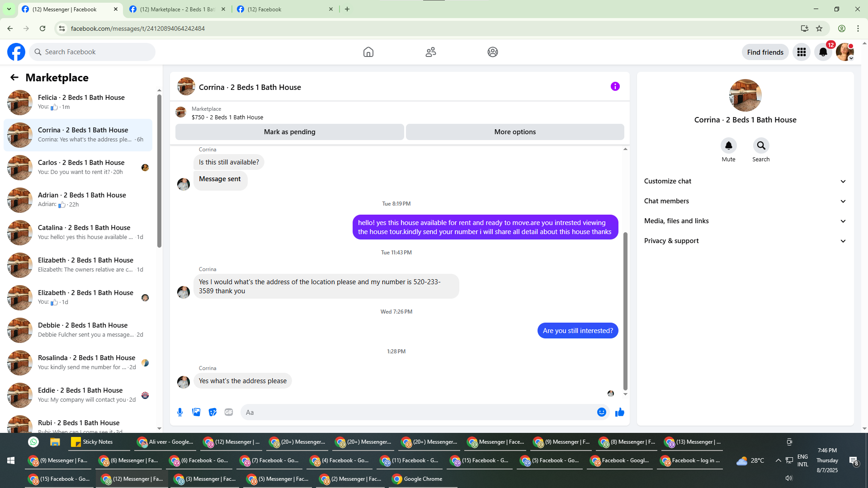The width and height of the screenshot is (868, 488).
Task: Open Corrina's large profile thumbnail
Action: tap(745, 95)
